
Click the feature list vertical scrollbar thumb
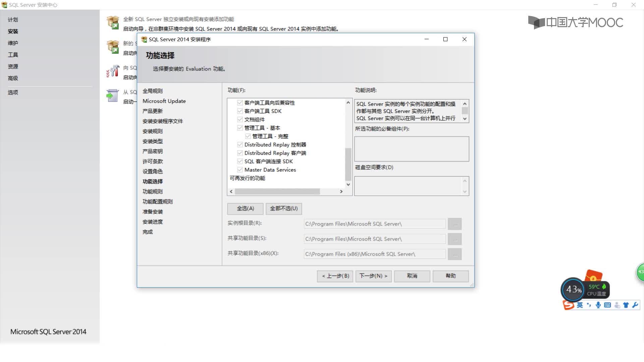[x=348, y=164]
